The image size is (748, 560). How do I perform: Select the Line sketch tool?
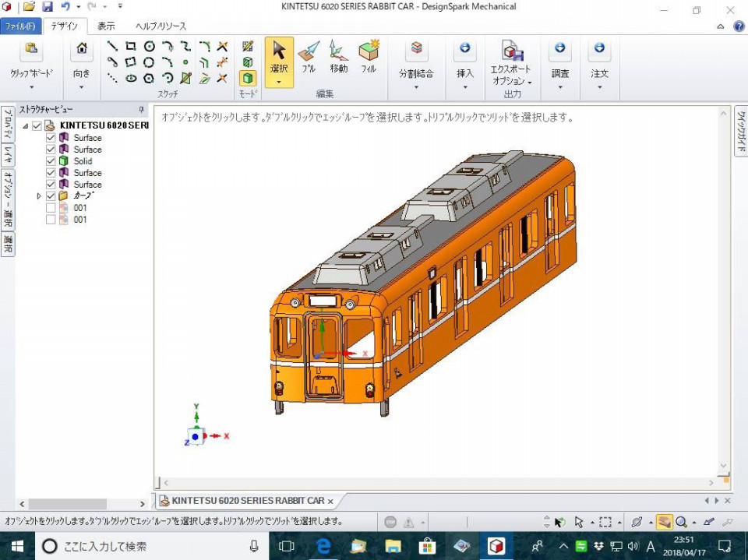coord(112,46)
